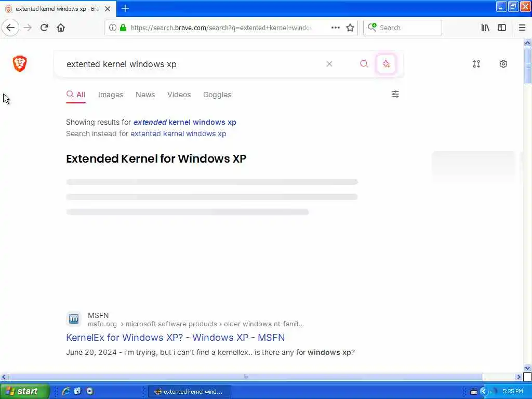This screenshot has height=399, width=532.
Task: Show site information icon in address bar
Action: pyautogui.click(x=112, y=28)
